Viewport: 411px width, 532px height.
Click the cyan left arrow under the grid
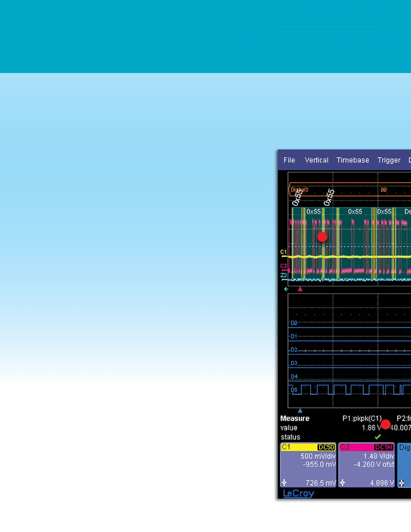coord(286,289)
